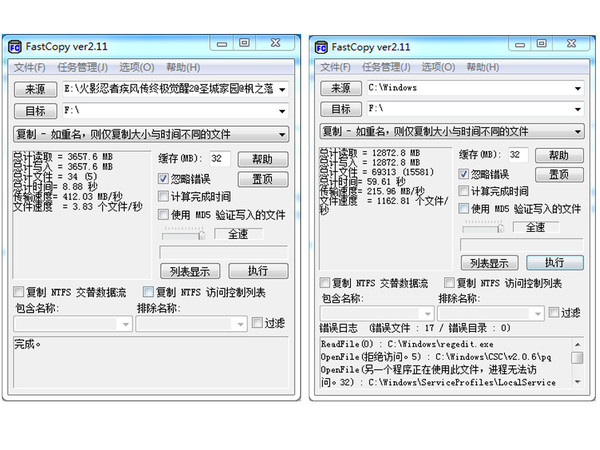The image size is (600, 450).
Task: Click 缓存 buffer field in left window
Action: click(x=220, y=159)
